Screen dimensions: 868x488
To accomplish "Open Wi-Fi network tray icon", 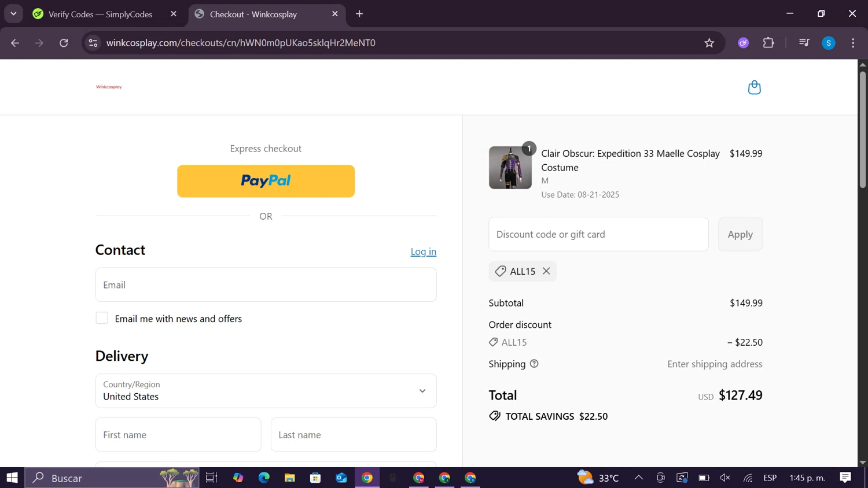I will coord(748,478).
